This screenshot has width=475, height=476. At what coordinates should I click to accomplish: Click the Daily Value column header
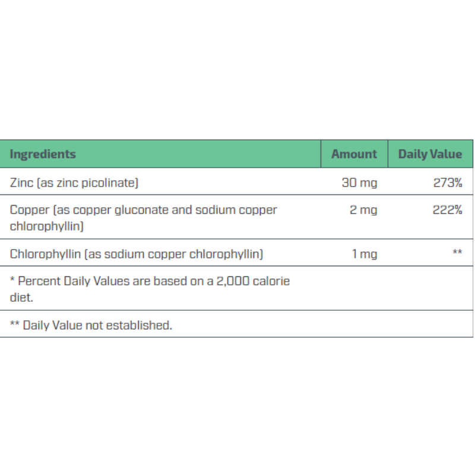[430, 155]
